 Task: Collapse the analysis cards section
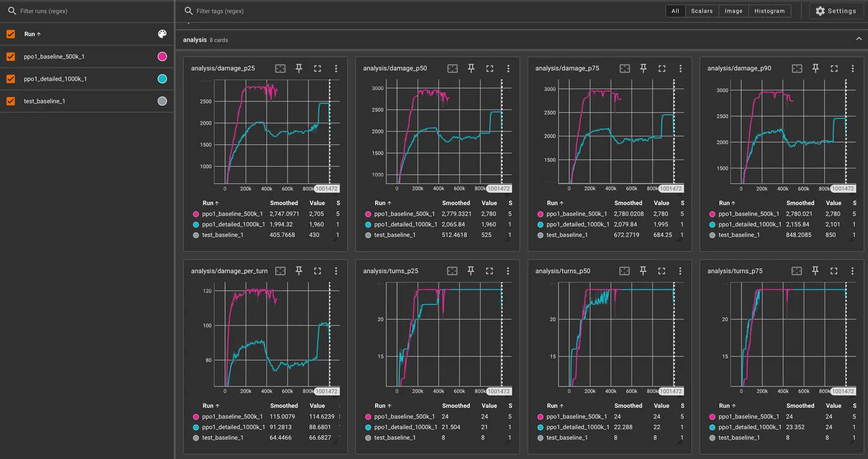coord(859,39)
